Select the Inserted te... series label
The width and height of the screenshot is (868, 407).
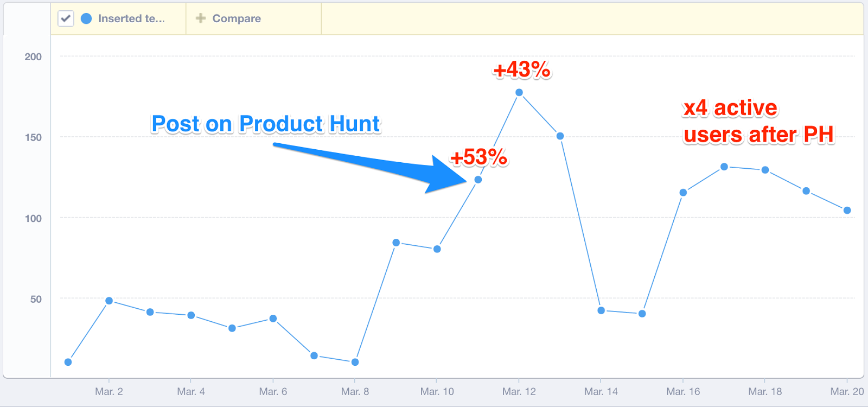pyautogui.click(x=131, y=18)
